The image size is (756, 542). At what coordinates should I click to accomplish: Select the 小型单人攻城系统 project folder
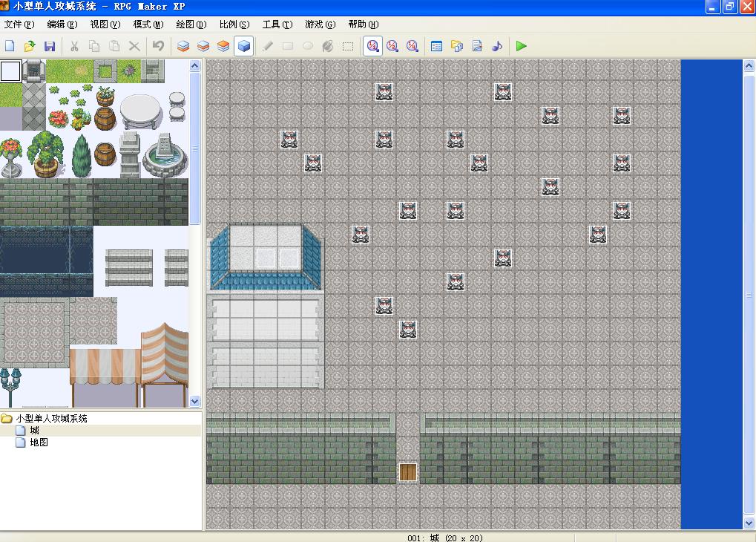[52, 419]
